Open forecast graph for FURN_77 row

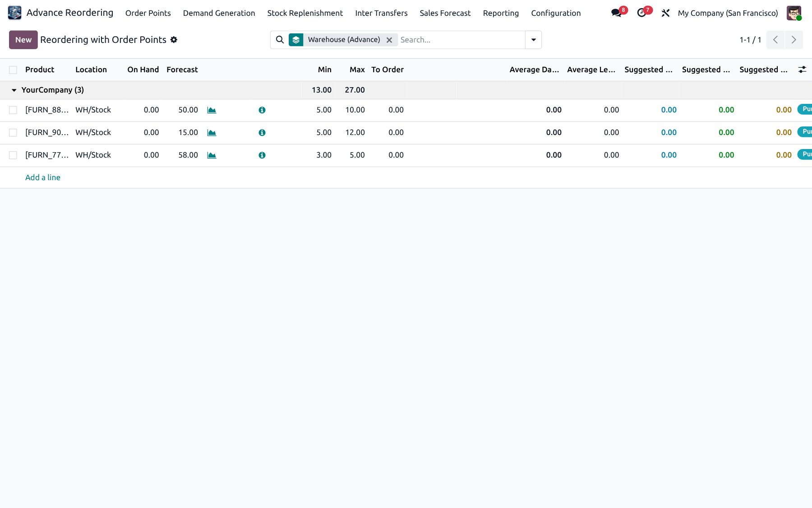coord(212,155)
